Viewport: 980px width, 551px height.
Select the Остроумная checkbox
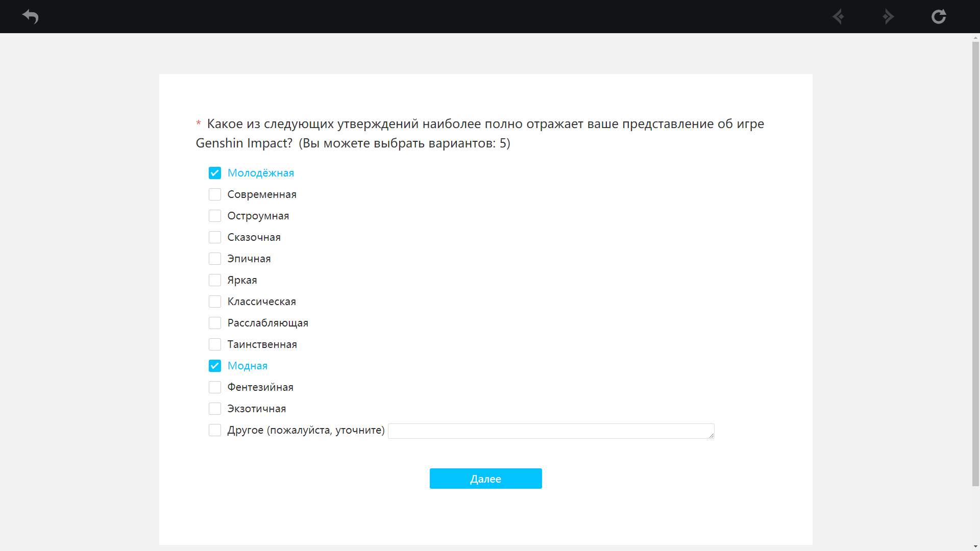coord(215,216)
